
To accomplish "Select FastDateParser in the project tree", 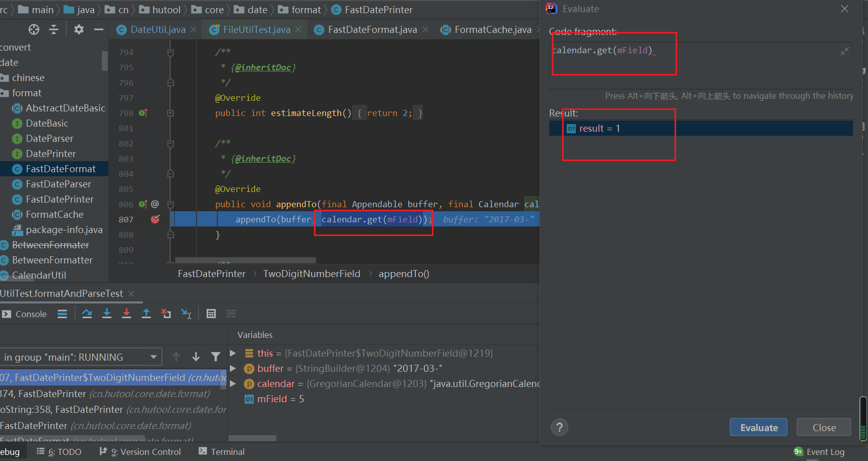I will pos(58,184).
